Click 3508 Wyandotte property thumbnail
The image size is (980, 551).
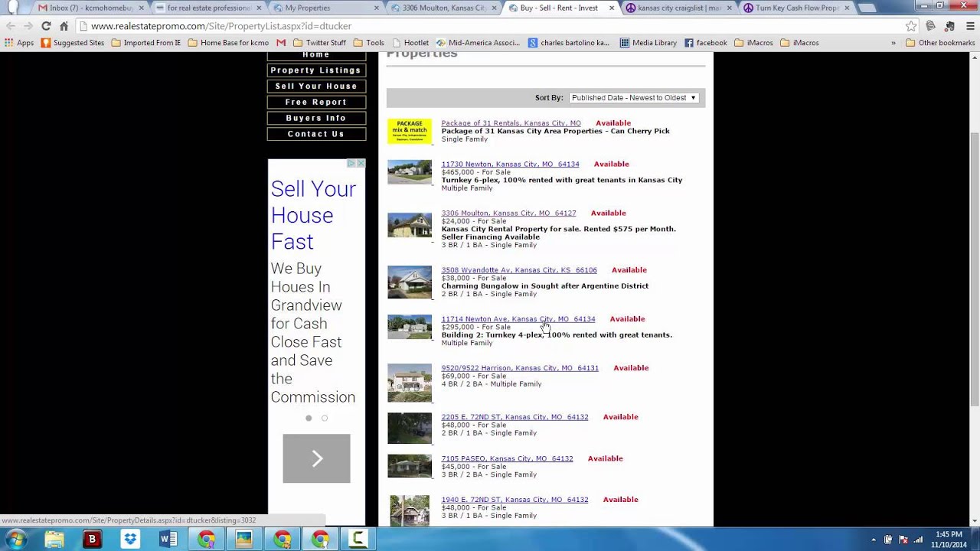tap(410, 282)
